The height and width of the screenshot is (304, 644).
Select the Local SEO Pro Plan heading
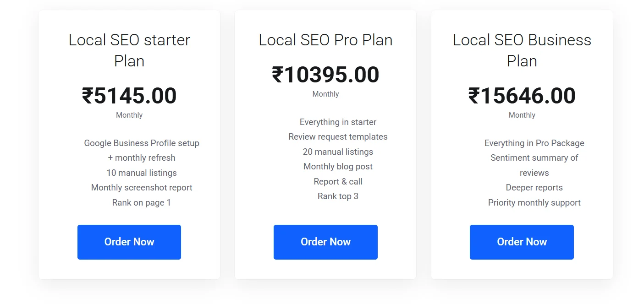[325, 40]
